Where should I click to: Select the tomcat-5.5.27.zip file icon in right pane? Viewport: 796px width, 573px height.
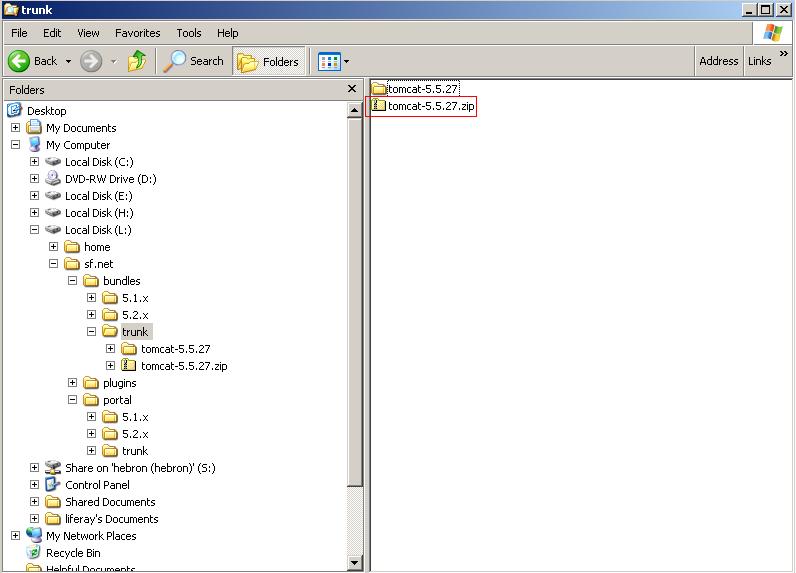point(379,106)
